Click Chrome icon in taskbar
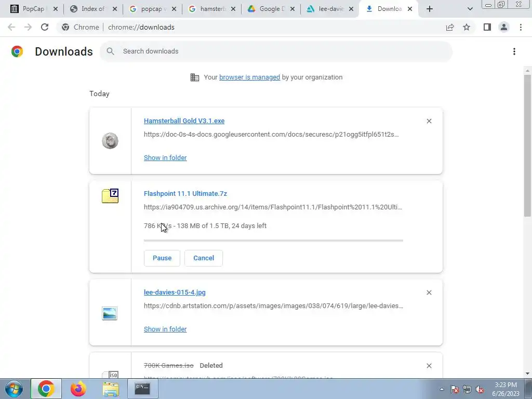The width and height of the screenshot is (532, 399). tap(46, 389)
